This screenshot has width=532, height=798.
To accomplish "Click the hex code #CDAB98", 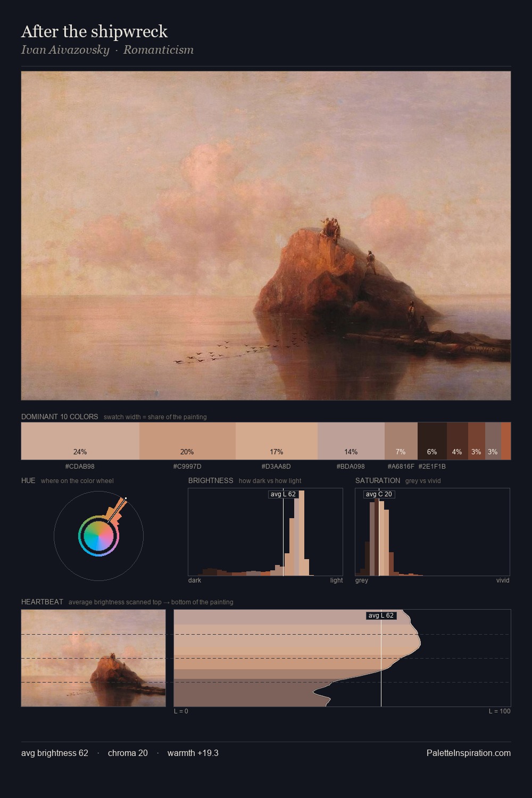I will pos(80,467).
